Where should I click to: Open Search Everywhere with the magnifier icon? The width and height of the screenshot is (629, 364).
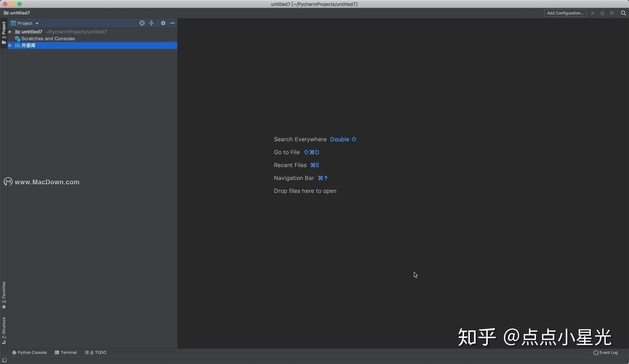point(623,13)
